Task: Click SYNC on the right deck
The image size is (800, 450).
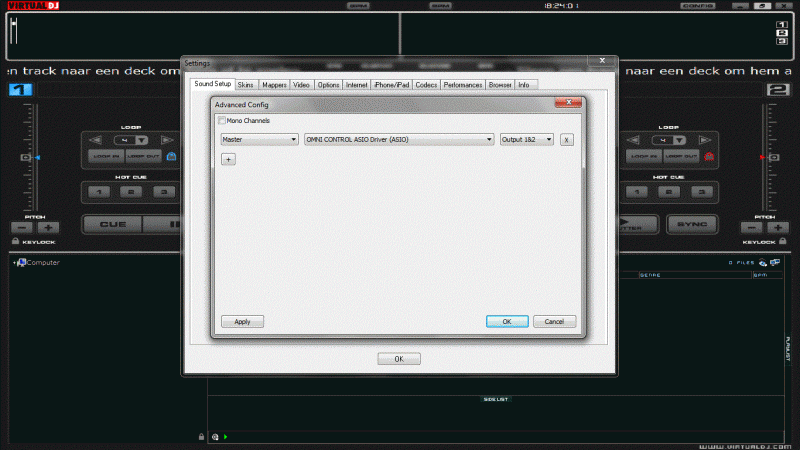Action: coord(692,224)
